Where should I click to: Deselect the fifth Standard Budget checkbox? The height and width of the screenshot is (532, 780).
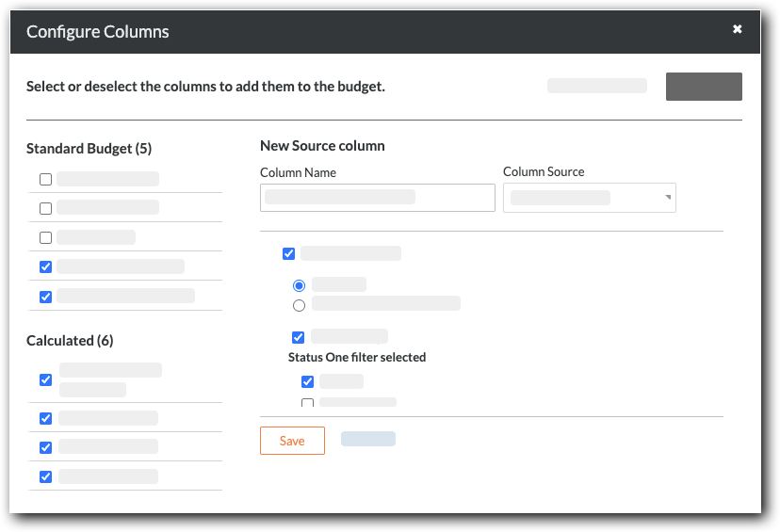point(45,297)
